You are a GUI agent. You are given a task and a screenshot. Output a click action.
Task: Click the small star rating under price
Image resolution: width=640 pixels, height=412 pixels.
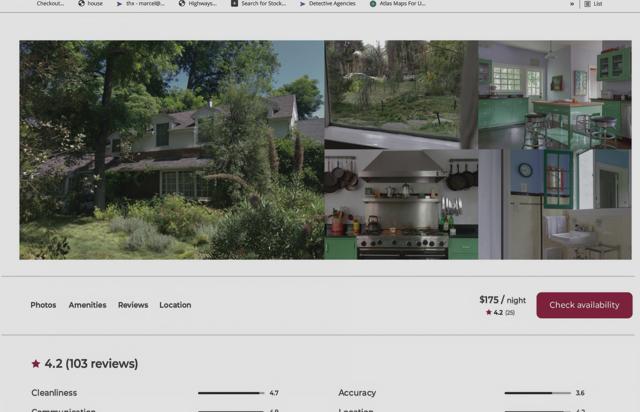(x=489, y=313)
